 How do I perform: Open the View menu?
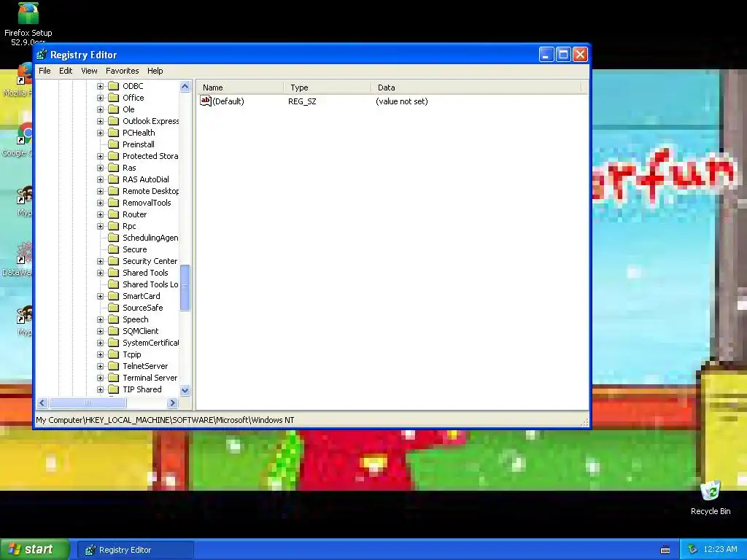[89, 71]
